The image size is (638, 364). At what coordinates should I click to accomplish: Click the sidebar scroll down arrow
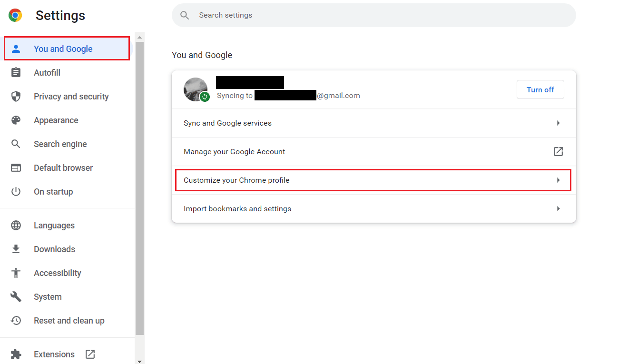(139, 361)
